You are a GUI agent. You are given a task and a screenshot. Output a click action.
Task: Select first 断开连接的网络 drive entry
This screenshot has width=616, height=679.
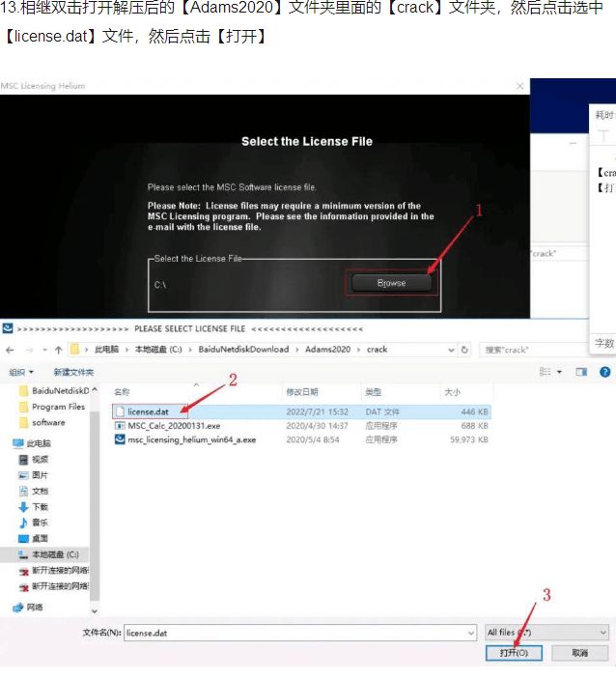coord(54,570)
